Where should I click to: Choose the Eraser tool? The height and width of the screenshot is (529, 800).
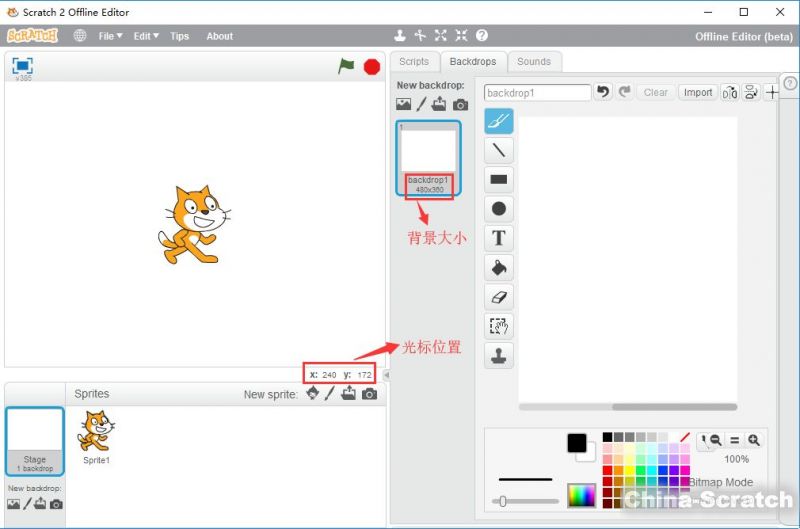pos(498,296)
